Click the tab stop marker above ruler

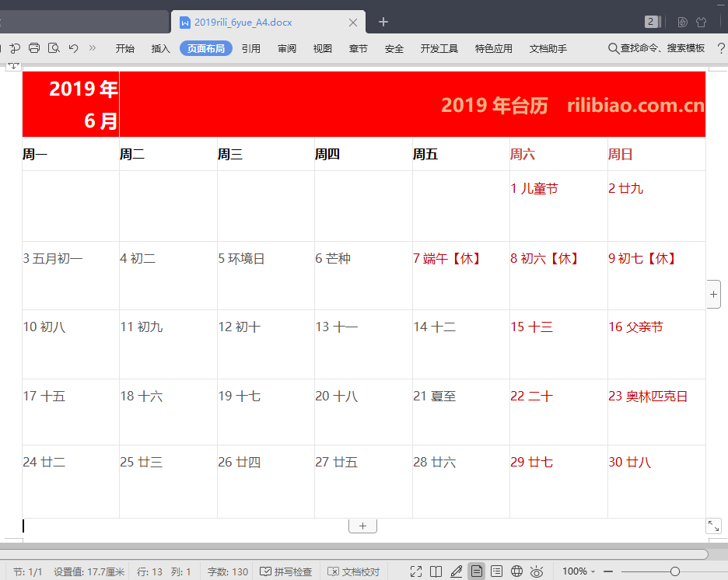click(x=13, y=66)
